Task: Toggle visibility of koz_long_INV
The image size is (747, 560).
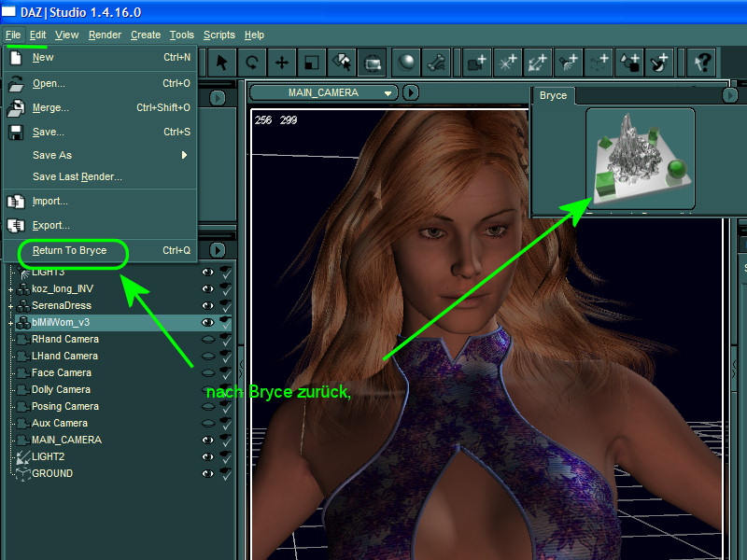Action: pyautogui.click(x=207, y=289)
